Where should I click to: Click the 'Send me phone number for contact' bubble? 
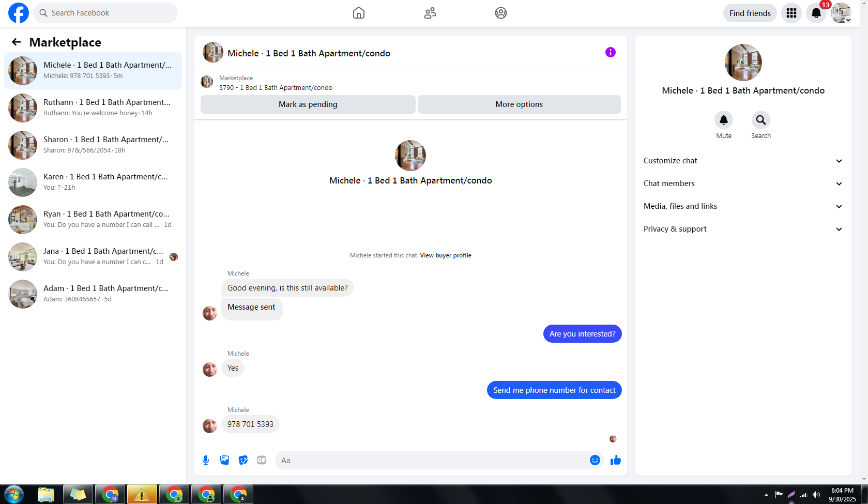coord(554,390)
